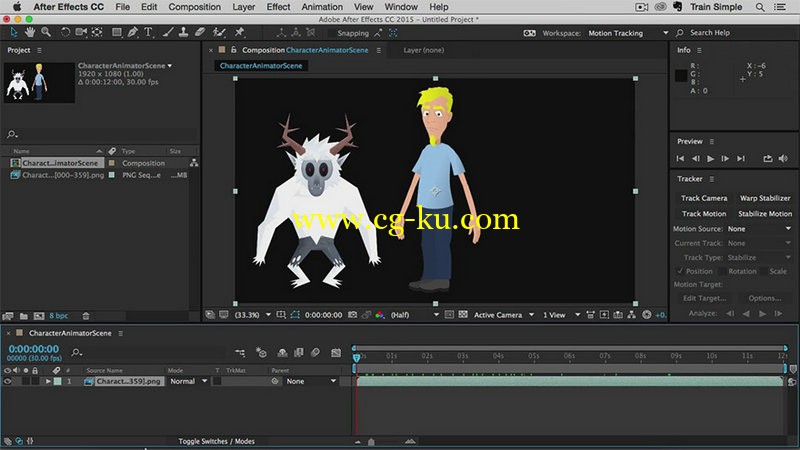Click the timeline zoom slider handle

tap(371, 442)
